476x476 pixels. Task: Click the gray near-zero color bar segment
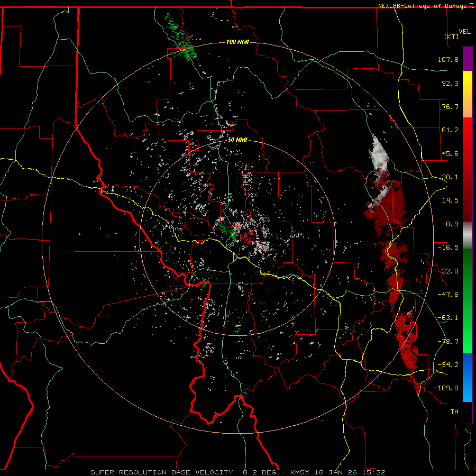(x=467, y=235)
